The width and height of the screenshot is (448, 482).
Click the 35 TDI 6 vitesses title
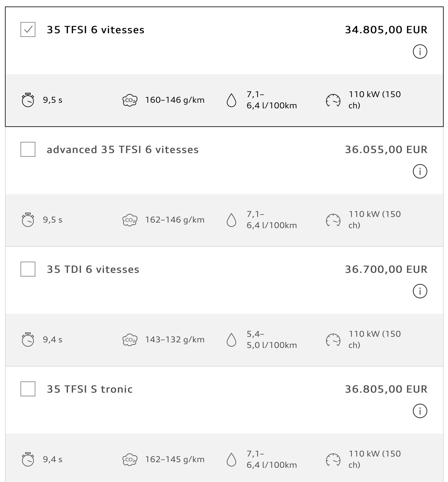[x=93, y=269]
